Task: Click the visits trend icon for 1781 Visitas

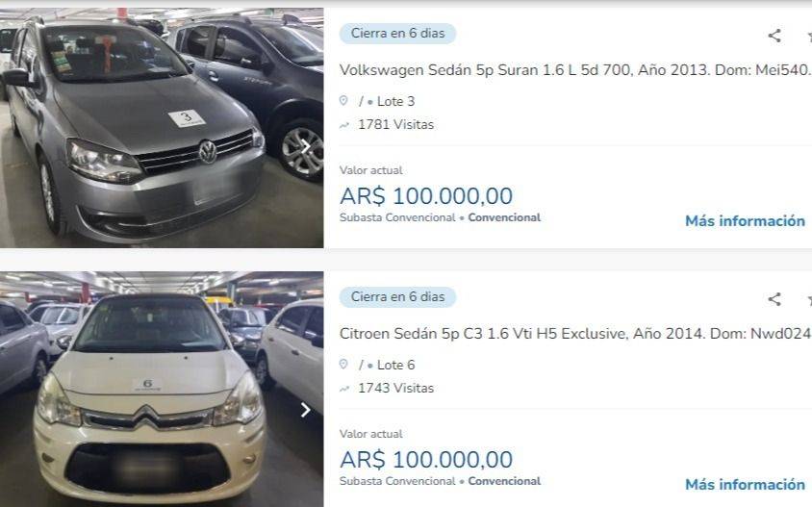Action: 343,125
